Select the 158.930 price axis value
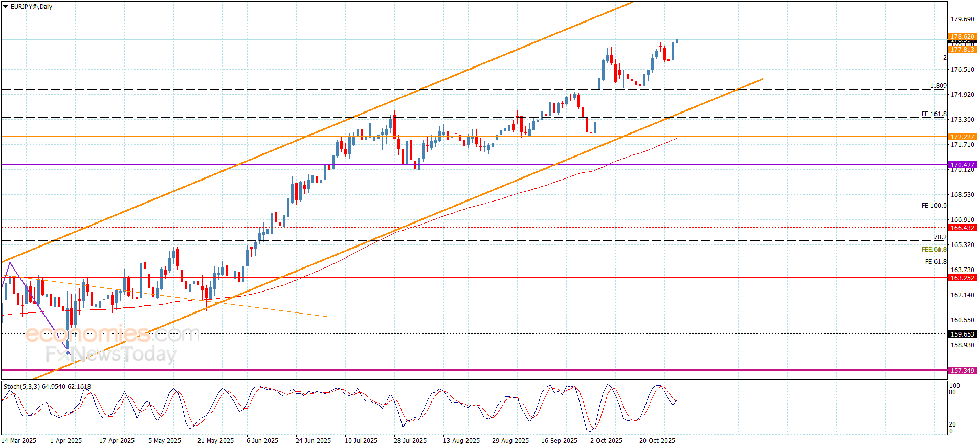This screenshot has width=980, height=447. pyautogui.click(x=963, y=345)
